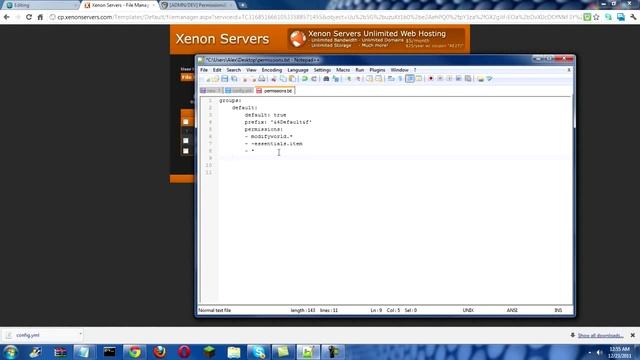
Task: Click the taskbar clock
Action: 619,352
